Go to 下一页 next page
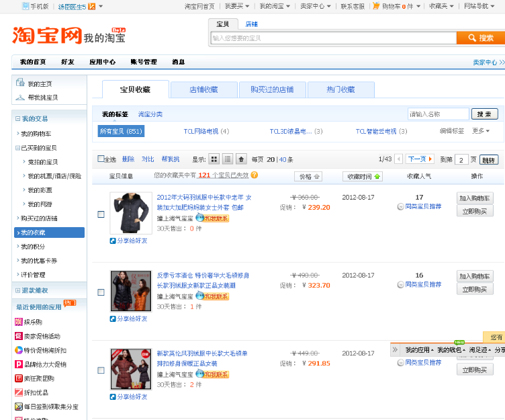The height and width of the screenshot is (420, 505). click(x=420, y=159)
